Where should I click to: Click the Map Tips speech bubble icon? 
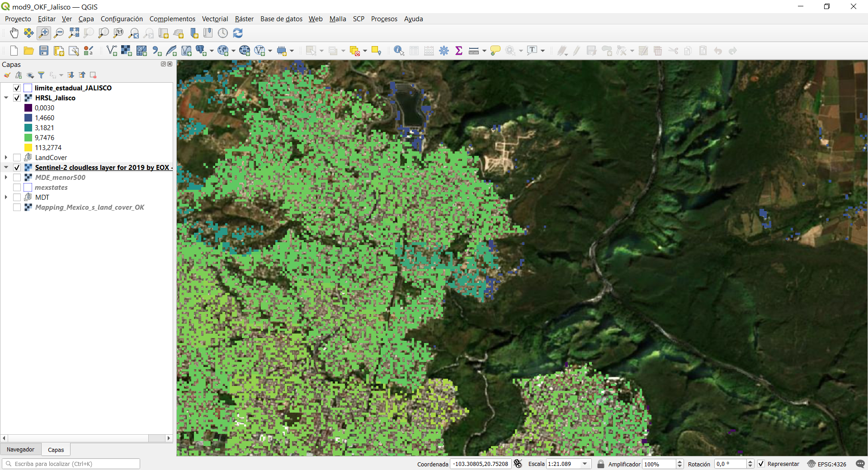[x=495, y=51]
